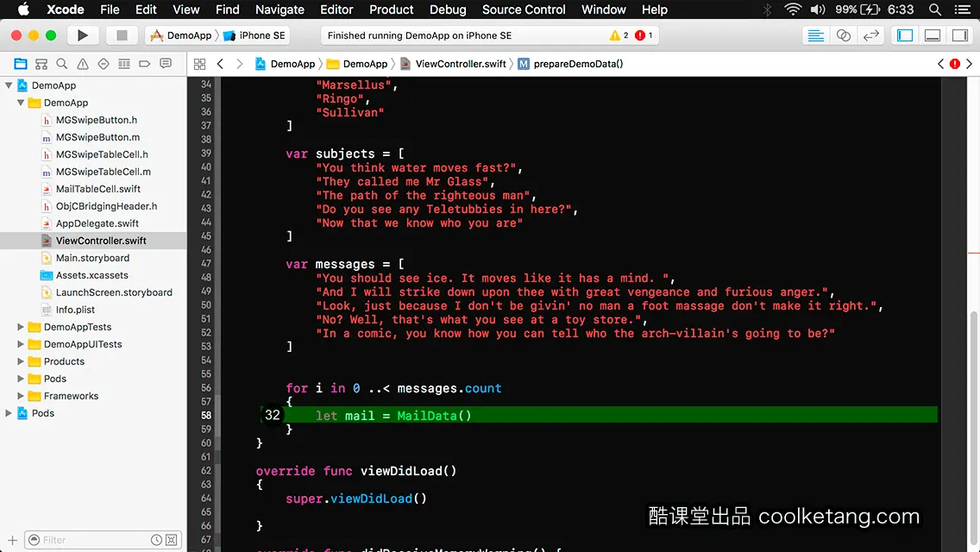Viewport: 980px width, 552px height.
Task: Go forward in editor history
Action: tap(239, 64)
